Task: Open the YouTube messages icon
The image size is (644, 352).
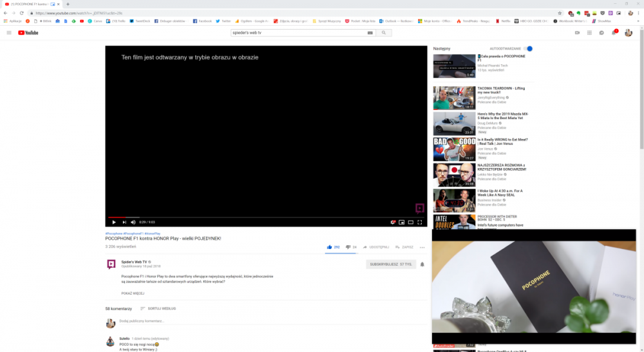Action: pyautogui.click(x=601, y=33)
